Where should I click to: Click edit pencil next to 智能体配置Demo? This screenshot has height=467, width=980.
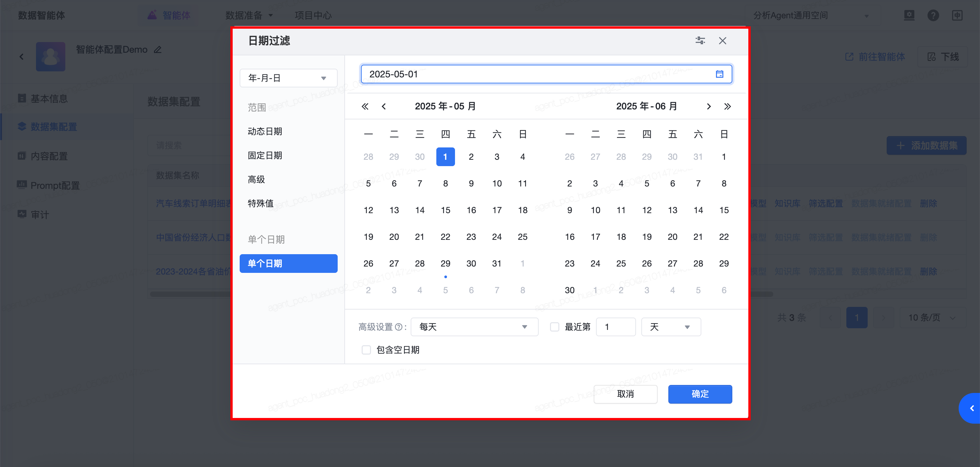coord(157,50)
